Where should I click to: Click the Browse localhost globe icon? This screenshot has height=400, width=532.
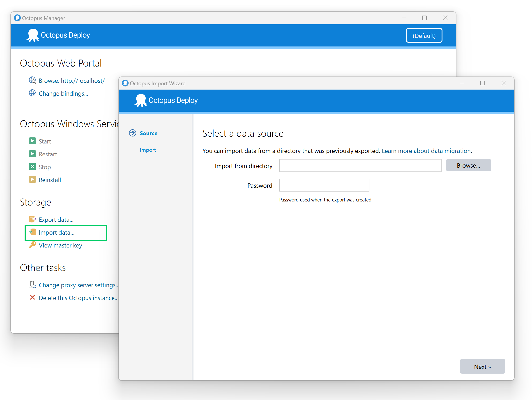click(32, 80)
